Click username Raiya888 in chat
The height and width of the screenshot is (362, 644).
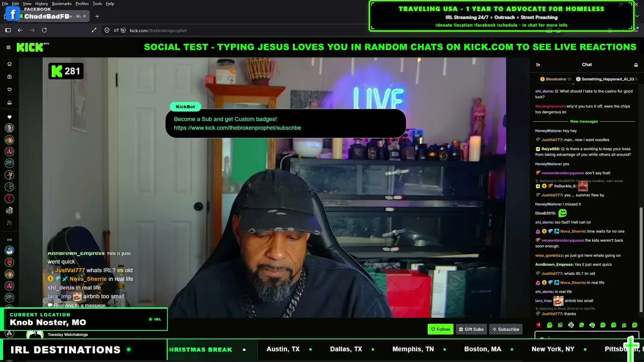click(x=550, y=149)
